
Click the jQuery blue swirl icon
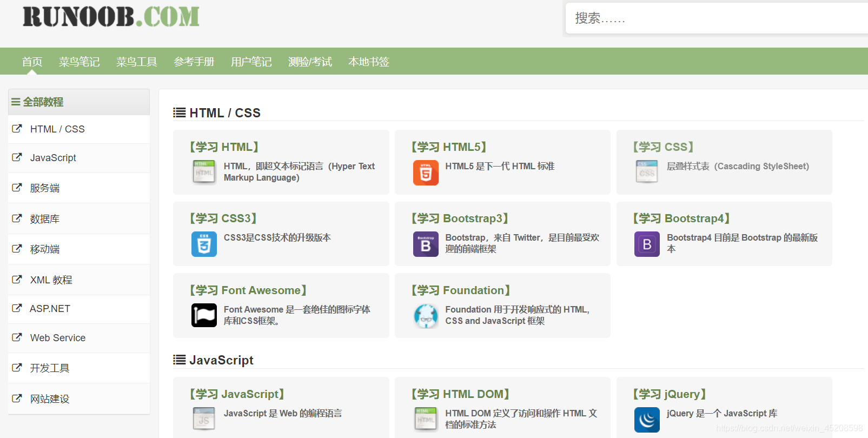(x=647, y=420)
